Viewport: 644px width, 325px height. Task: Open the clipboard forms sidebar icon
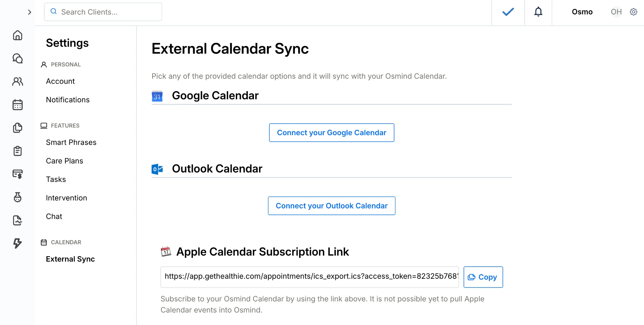pos(17,151)
